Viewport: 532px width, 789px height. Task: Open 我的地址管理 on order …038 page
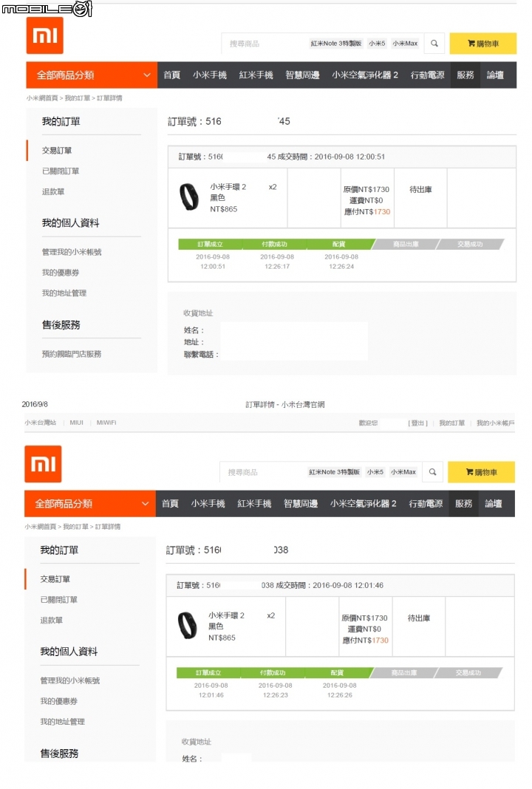(x=62, y=722)
